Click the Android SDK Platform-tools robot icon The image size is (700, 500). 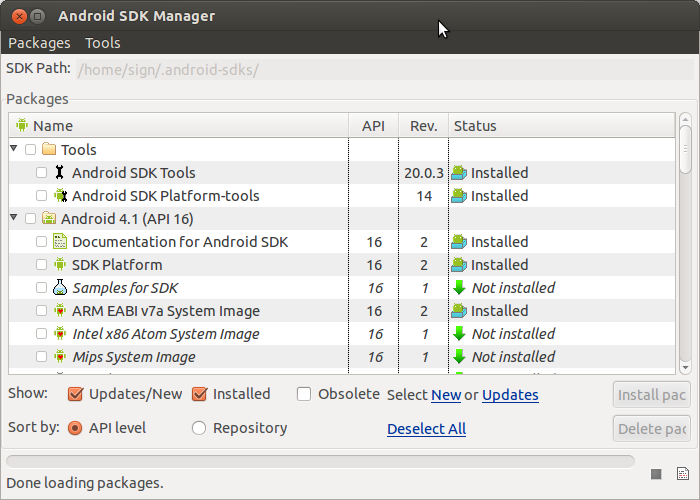click(60, 196)
